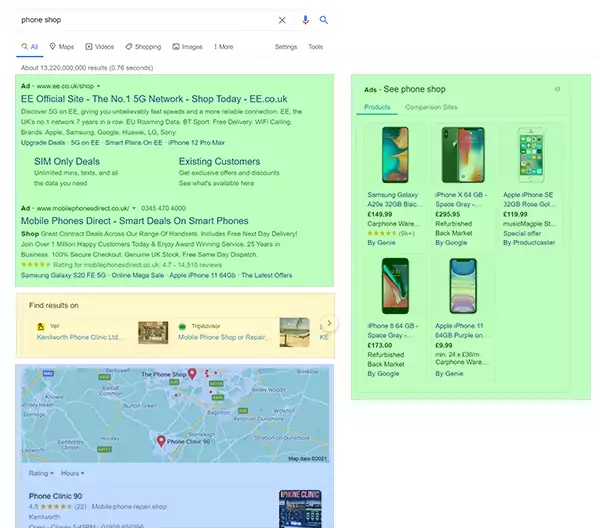Open search Tools
Screen dimensions: 600x528
[316, 47]
